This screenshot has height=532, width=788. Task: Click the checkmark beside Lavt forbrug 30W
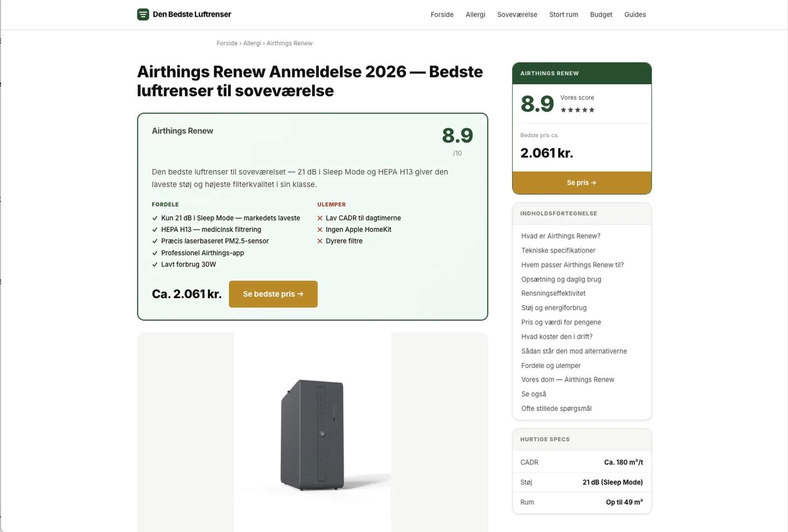(155, 265)
